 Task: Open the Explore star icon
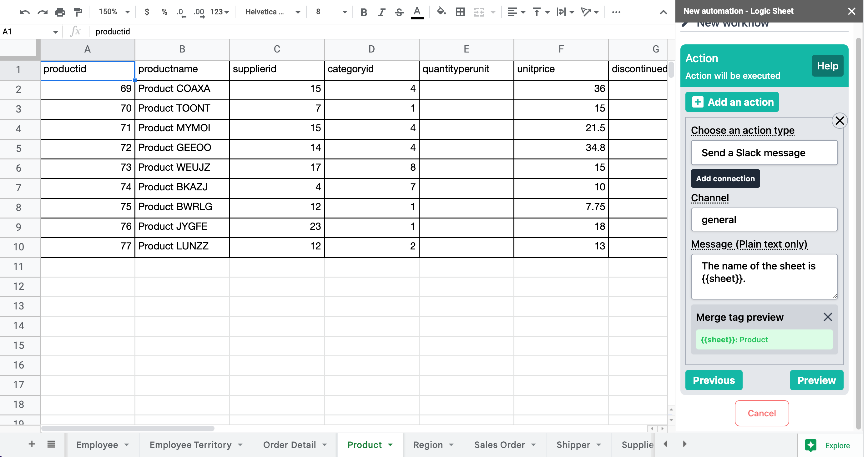pos(810,445)
